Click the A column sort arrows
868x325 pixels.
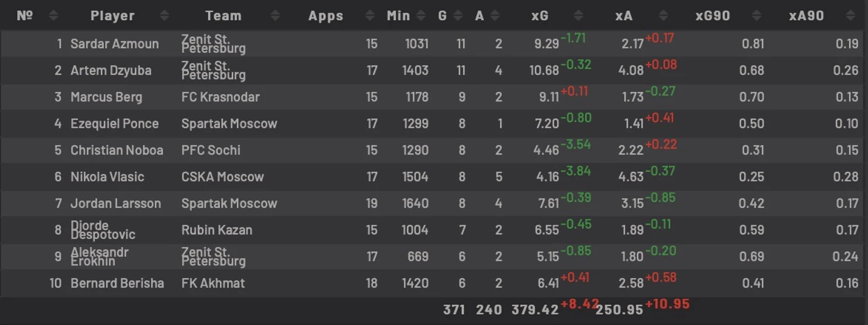(x=495, y=16)
